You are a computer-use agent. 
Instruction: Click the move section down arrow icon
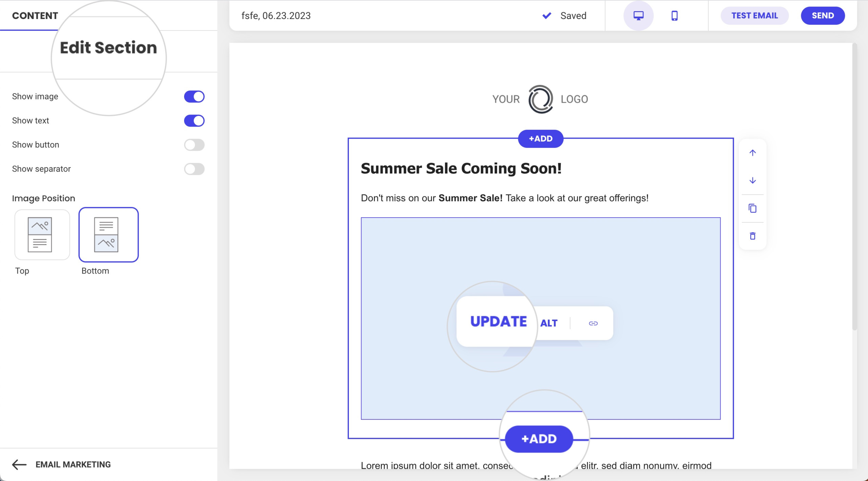pos(752,181)
